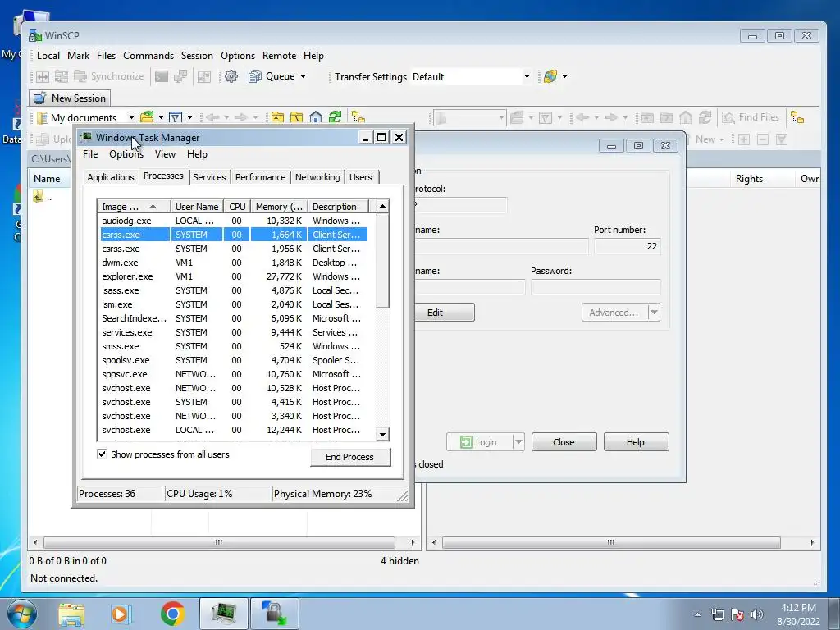The width and height of the screenshot is (840, 630).
Task: Click the Open Terminal icon in WinSCP toolbar
Action: pos(162,76)
